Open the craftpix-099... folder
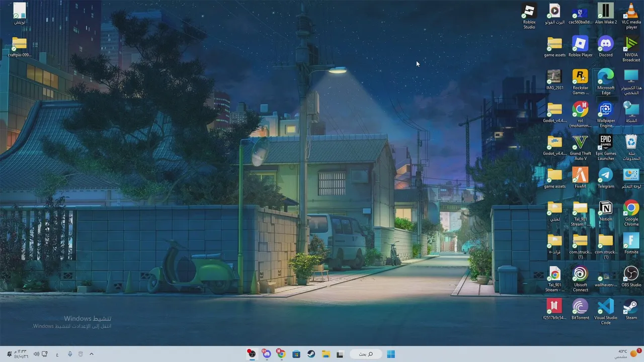The image size is (644, 362). pos(19,47)
